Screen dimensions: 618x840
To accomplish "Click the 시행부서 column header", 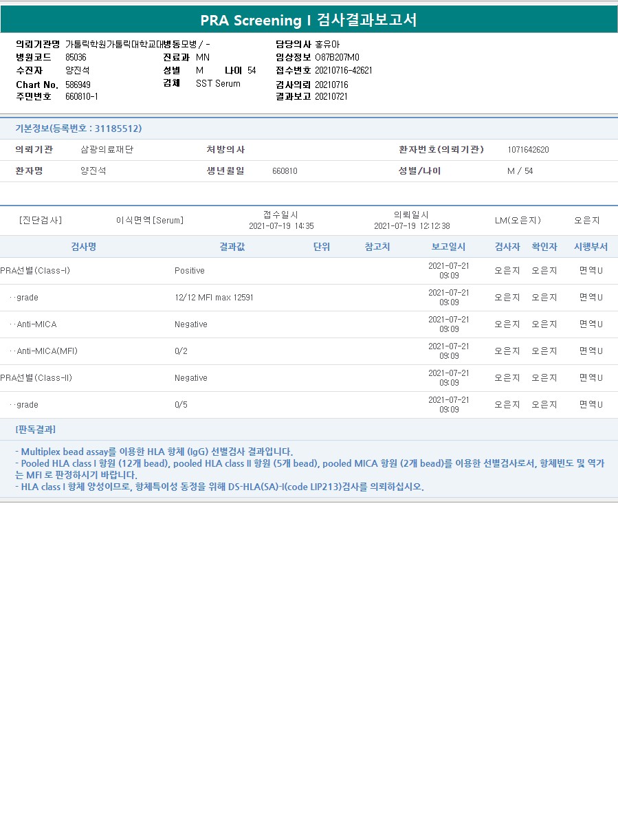I will 591,246.
